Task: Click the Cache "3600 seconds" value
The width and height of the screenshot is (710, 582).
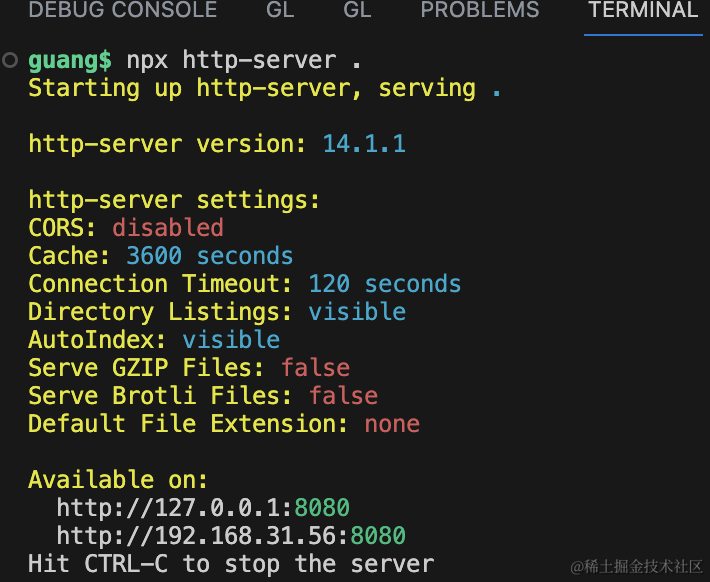Action: click(x=210, y=256)
